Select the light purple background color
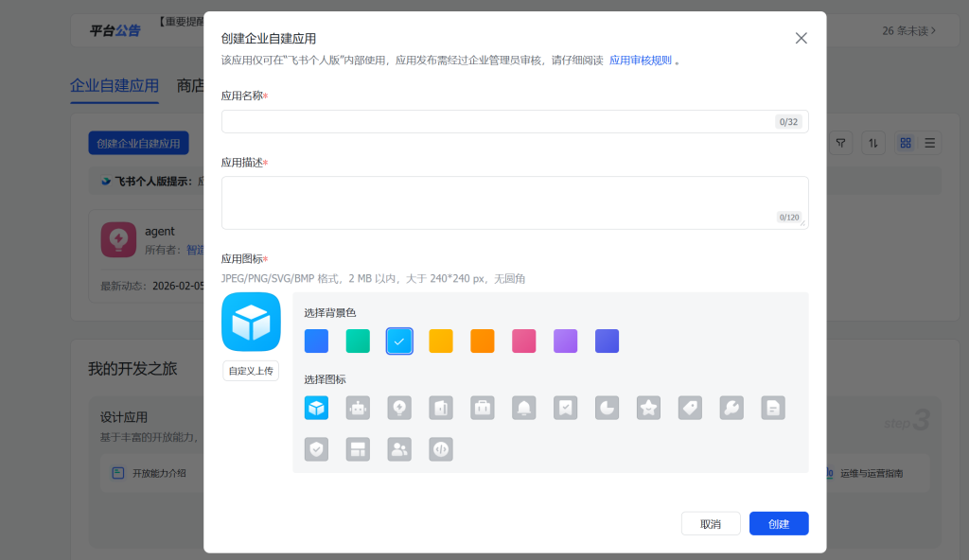This screenshot has width=969, height=560. pos(565,341)
